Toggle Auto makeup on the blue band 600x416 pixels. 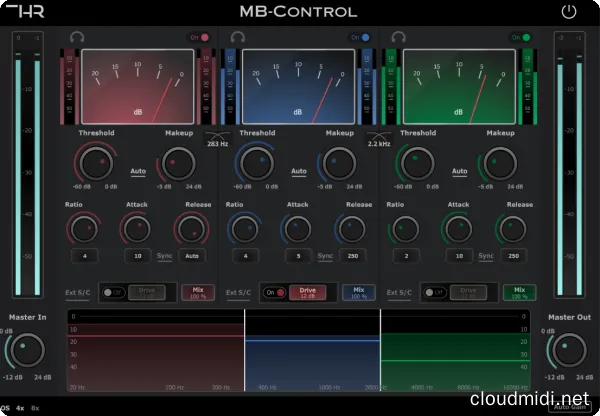point(299,171)
